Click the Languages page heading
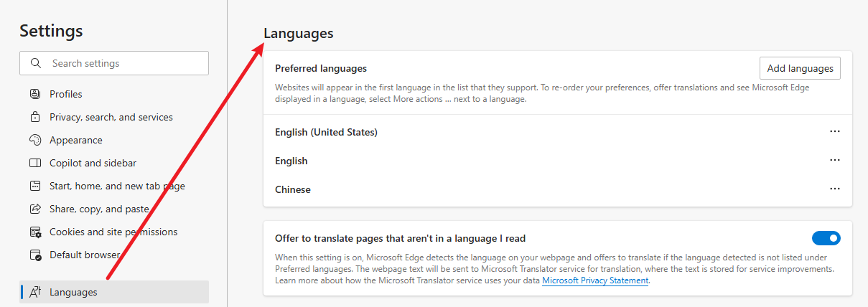This screenshot has height=307, width=868. [299, 33]
